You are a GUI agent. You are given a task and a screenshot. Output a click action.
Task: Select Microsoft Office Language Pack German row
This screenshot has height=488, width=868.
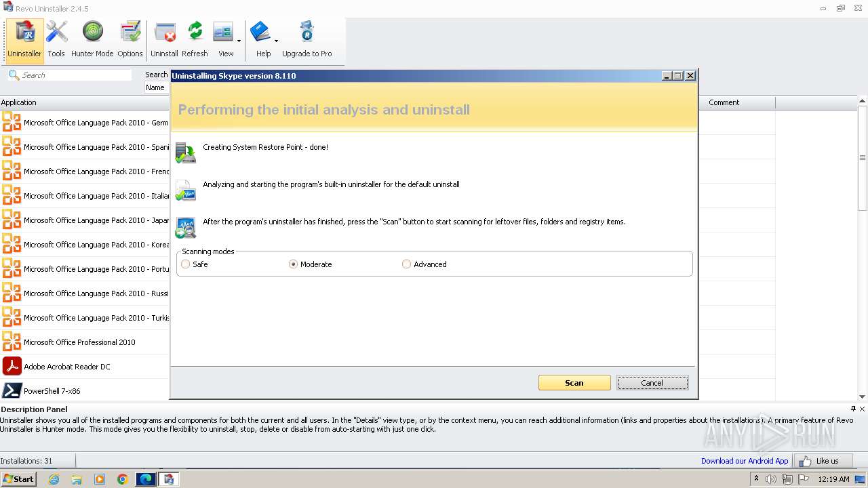[85, 123]
